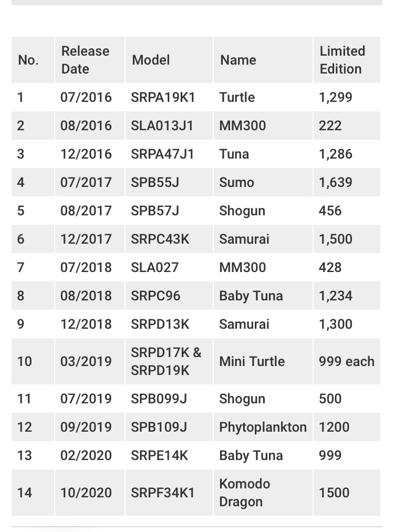Image resolution: width=394 pixels, height=532 pixels.
Task: Select model SPB099J cell
Action: point(159,399)
